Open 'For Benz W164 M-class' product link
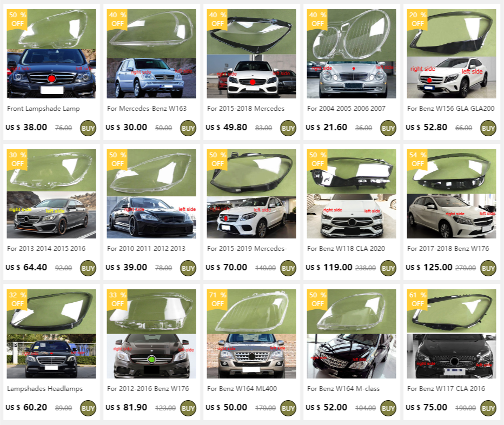 tap(343, 389)
